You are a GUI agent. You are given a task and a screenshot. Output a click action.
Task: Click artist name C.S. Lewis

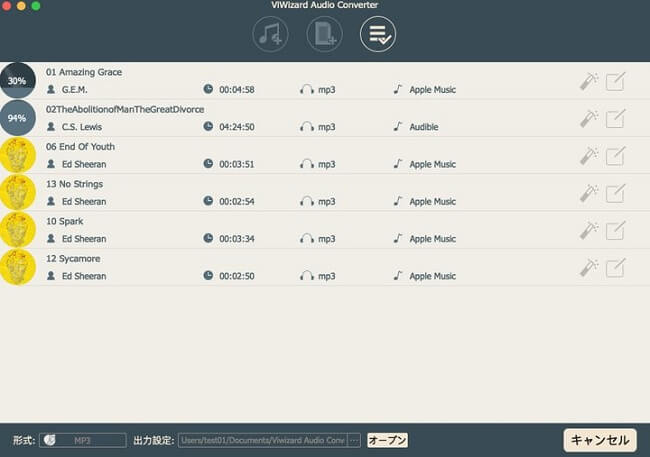click(82, 127)
